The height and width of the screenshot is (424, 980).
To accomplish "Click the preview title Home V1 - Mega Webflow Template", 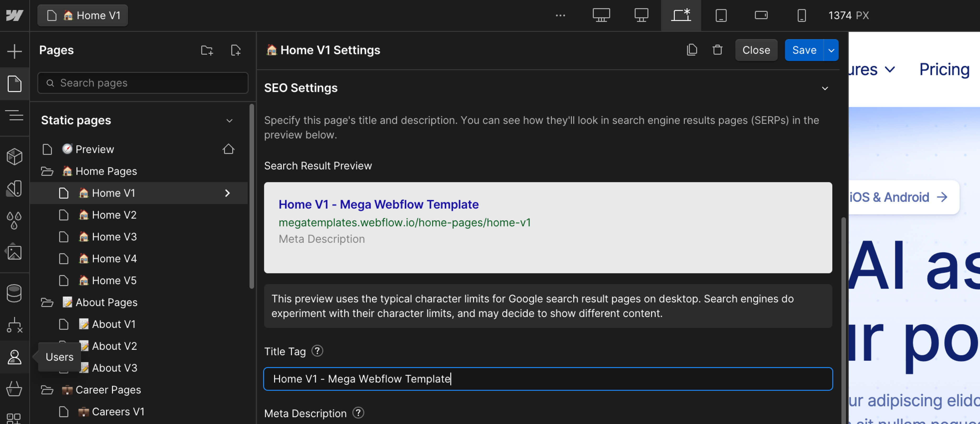I will [x=379, y=204].
